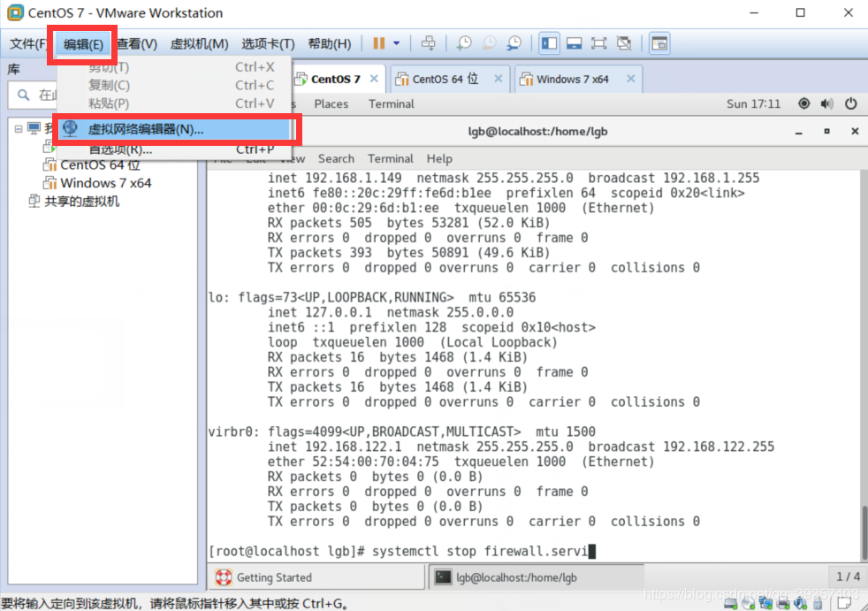Open the message log note icon
The width and height of the screenshot is (868, 611).
click(845, 603)
